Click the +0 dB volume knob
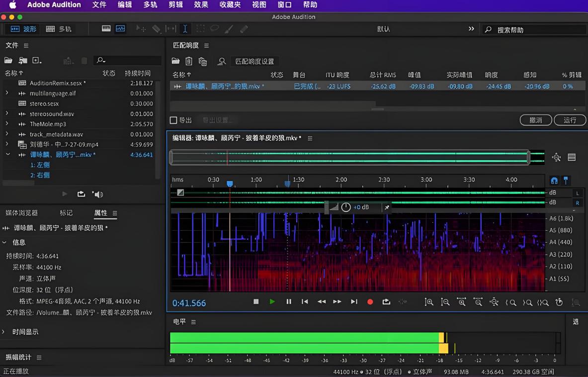The image size is (588, 377). [346, 207]
